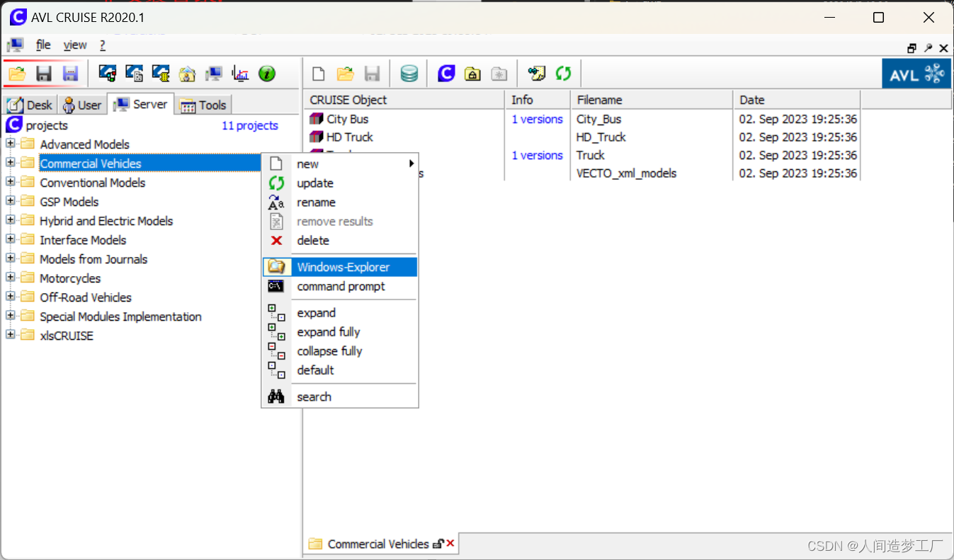Expand the Advanced Models folder node
The height and width of the screenshot is (560, 954).
(11, 144)
